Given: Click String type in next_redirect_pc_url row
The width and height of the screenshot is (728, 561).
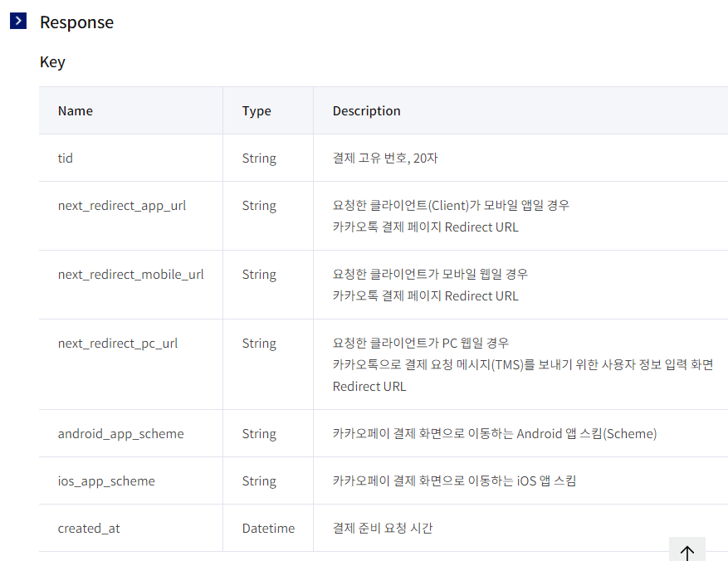Looking at the screenshot, I should [x=259, y=344].
